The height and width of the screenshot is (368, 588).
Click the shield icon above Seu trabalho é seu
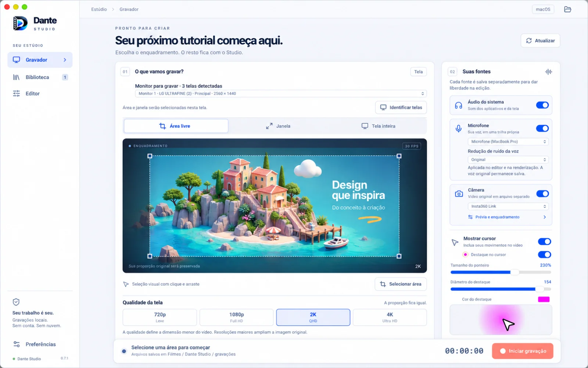tap(16, 302)
